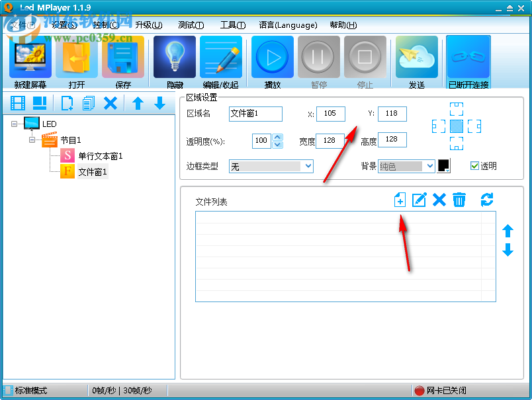The image size is (532, 400).
Task: Move selected node up with the up arrow
Action: click(x=138, y=103)
